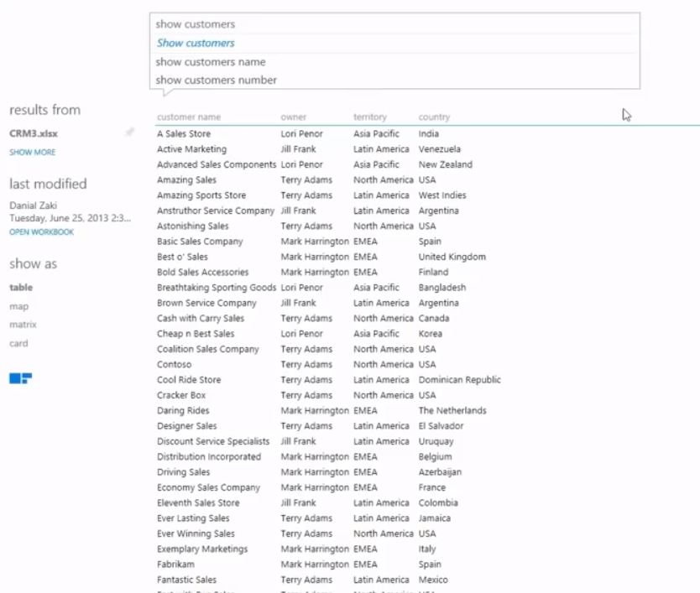Pick 'show customers number' suggestion
Screen dimensions: 700x593
pyautogui.click(x=216, y=81)
